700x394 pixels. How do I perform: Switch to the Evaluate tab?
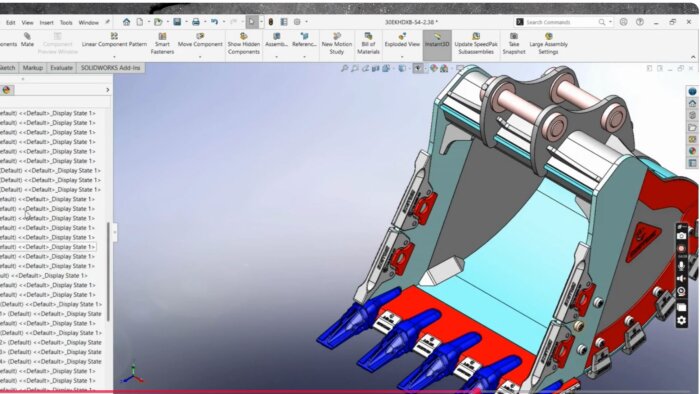pyautogui.click(x=62, y=68)
